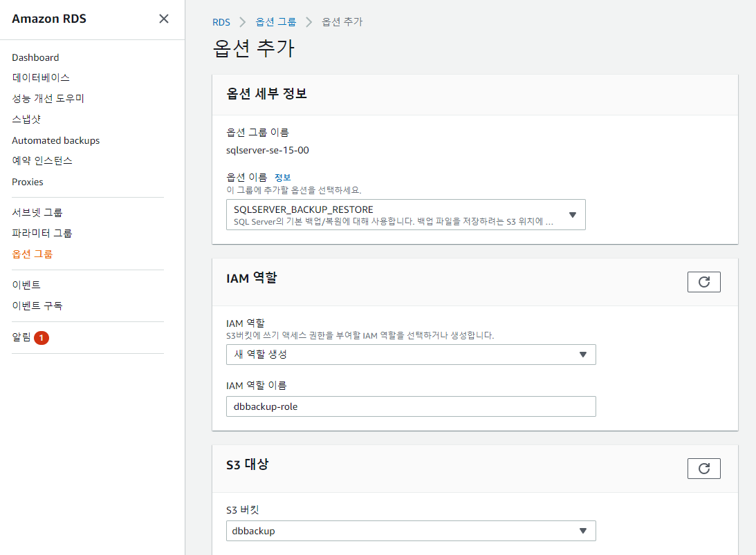Refresh the S3 대상 section

pyautogui.click(x=704, y=469)
